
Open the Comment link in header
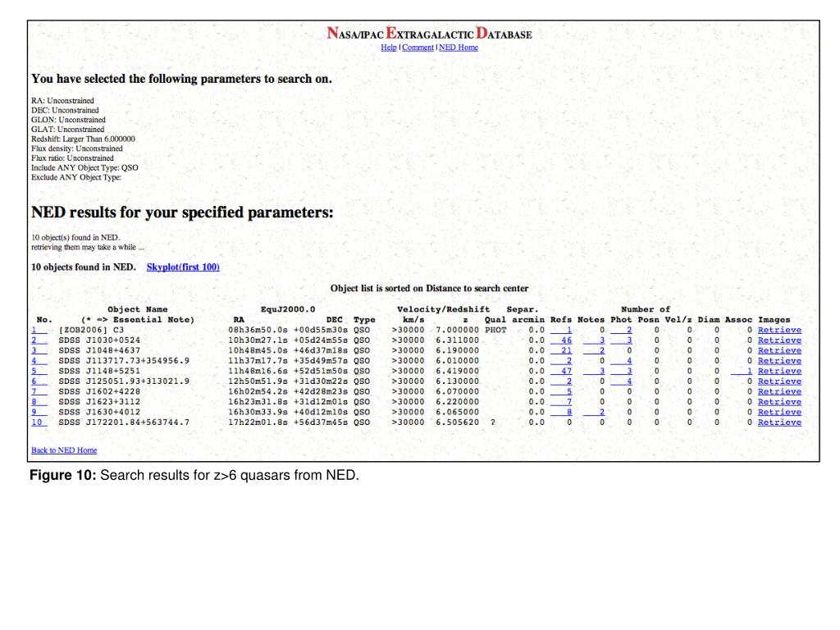coord(418,47)
